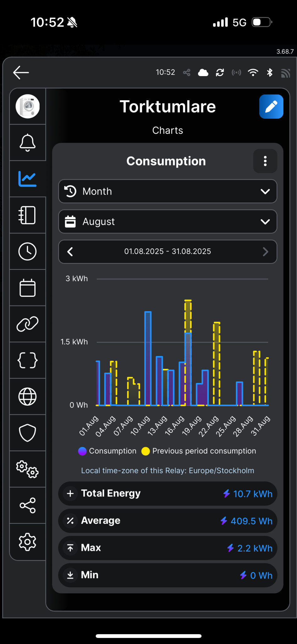
Task: Open the notifications bell in sidebar
Action: tap(28, 143)
